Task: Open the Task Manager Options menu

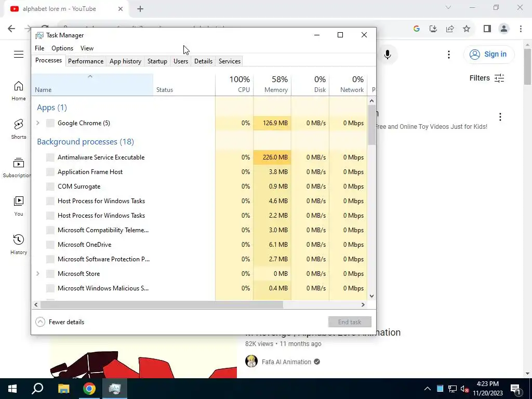Action: click(x=62, y=48)
